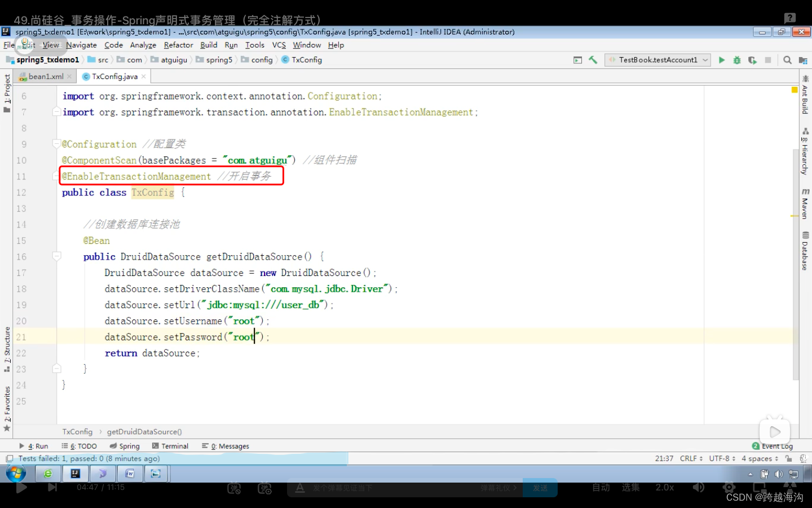Select the TxConfig.java editor tab
Image resolution: width=812 pixels, height=508 pixels.
[114, 76]
